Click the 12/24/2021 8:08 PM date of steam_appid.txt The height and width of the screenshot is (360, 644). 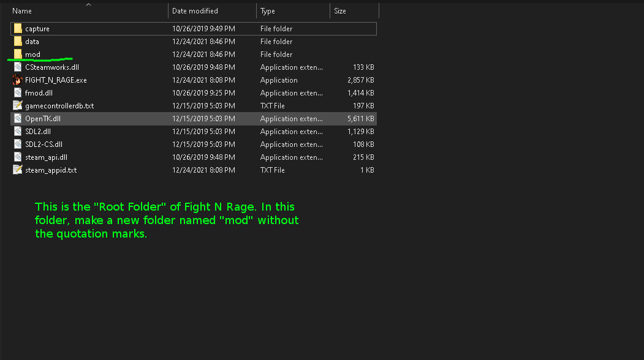click(203, 170)
